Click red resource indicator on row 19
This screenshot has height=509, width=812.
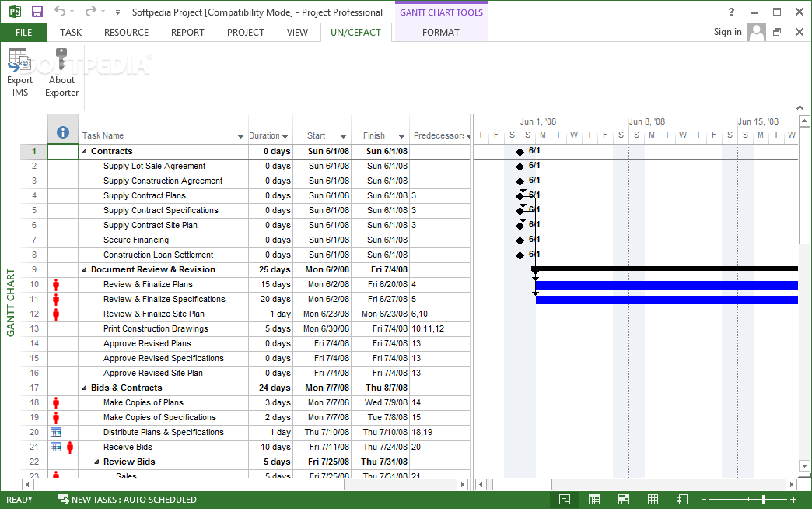click(x=56, y=417)
